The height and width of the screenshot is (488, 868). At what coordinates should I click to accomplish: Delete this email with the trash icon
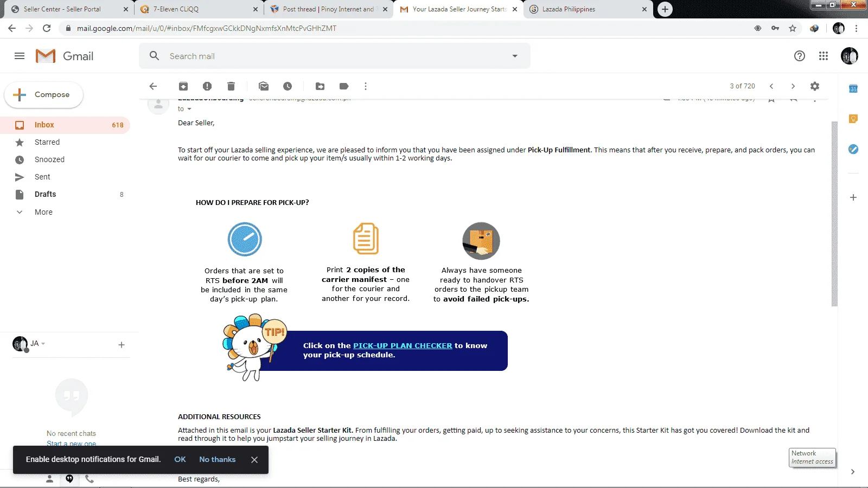(x=231, y=86)
